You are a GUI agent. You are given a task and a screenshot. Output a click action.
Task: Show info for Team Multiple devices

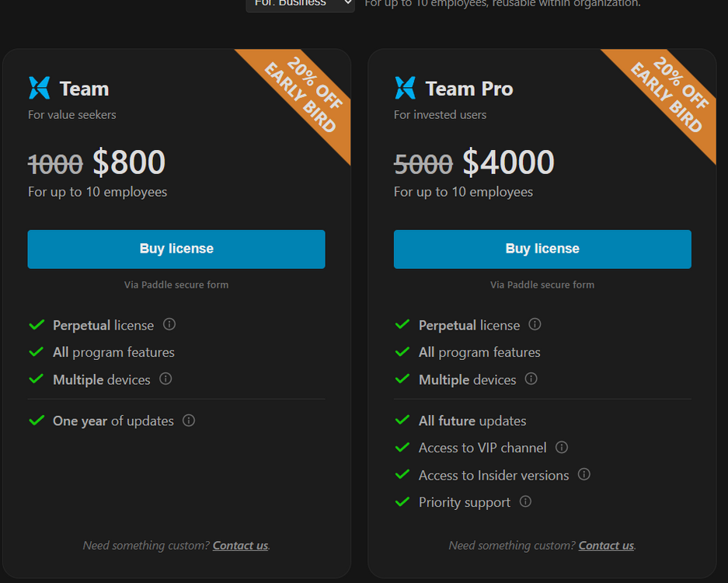click(165, 379)
